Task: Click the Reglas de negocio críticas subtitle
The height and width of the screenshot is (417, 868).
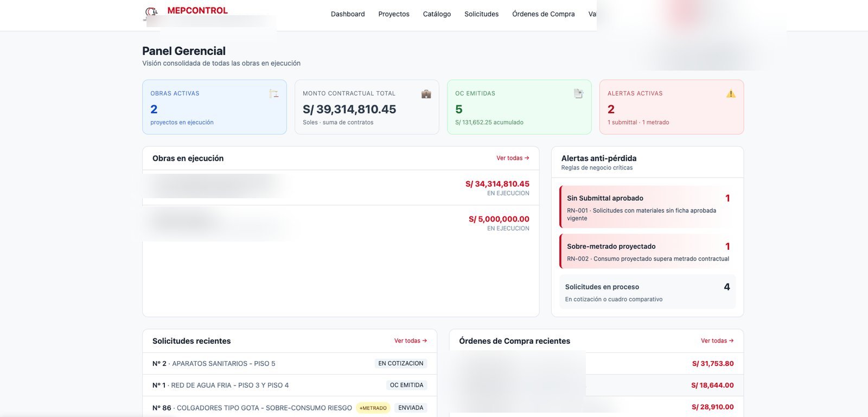Action: [x=597, y=168]
